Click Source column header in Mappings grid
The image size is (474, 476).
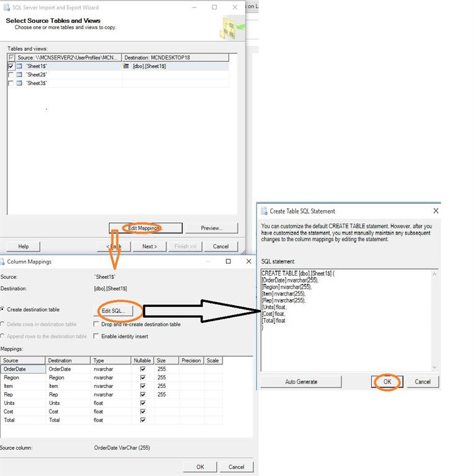pyautogui.click(x=22, y=360)
